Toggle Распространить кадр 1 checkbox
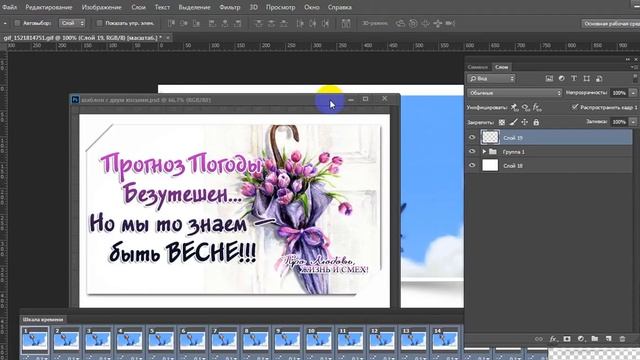This screenshot has height=360, width=640. 575,107
